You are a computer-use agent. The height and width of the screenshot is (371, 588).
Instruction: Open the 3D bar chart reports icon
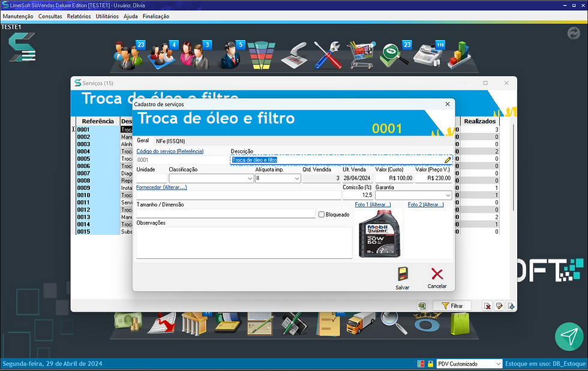[x=459, y=56]
